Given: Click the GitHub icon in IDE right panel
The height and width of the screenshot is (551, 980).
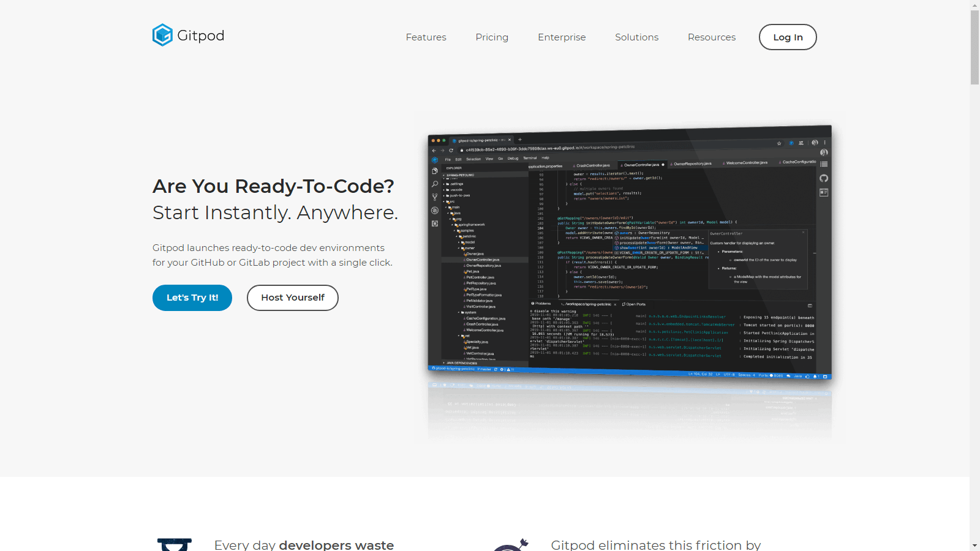Looking at the screenshot, I should (824, 178).
